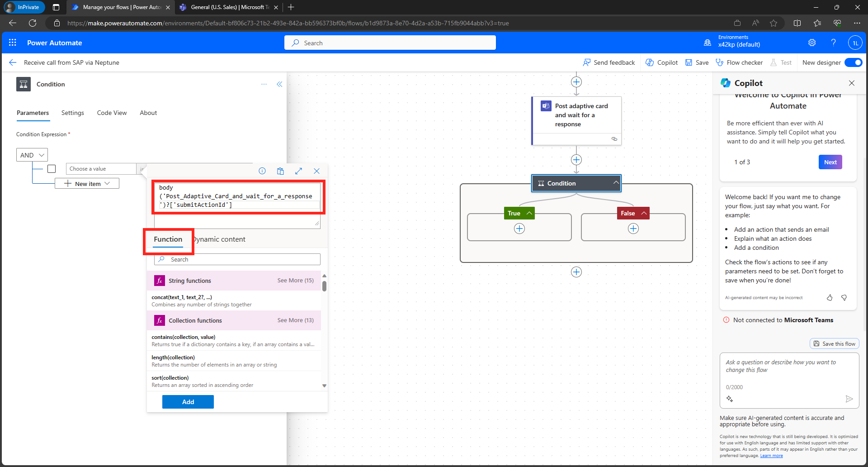Collapse the False branch
Image resolution: width=868 pixels, height=467 pixels.
644,213
